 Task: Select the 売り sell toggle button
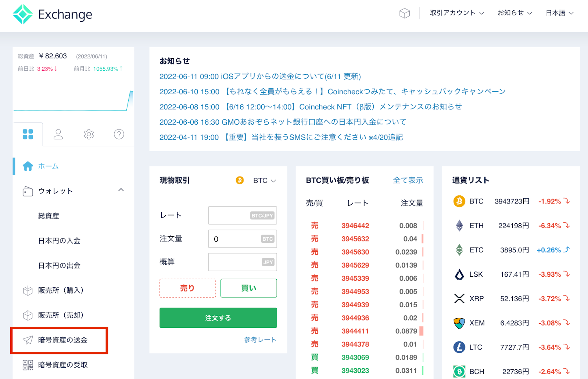point(188,288)
